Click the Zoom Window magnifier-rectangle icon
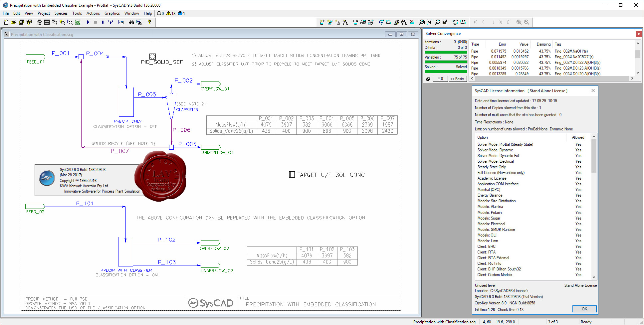Viewport: 644px width, 325px height. pos(422,22)
